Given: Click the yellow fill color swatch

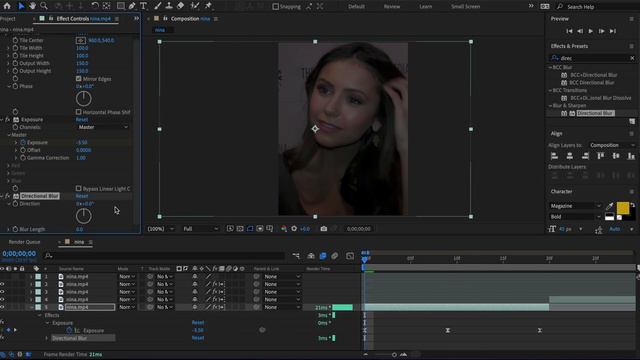Looking at the screenshot, I should click(x=623, y=208).
